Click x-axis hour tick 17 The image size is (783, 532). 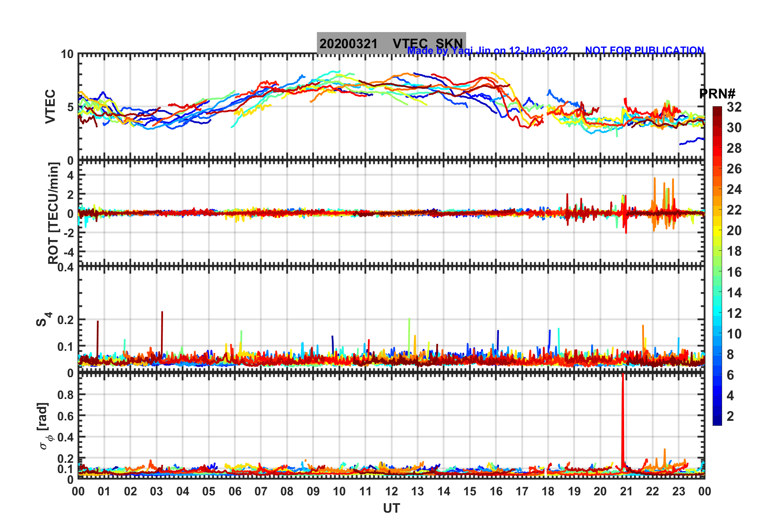522,492
